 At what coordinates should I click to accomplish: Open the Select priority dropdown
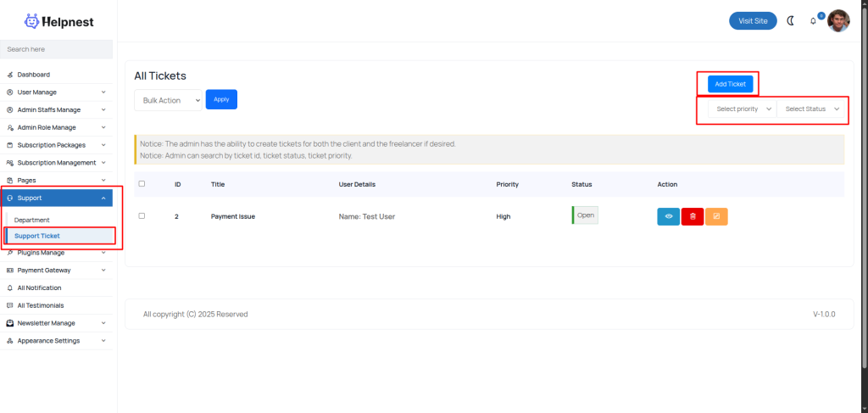coord(743,109)
